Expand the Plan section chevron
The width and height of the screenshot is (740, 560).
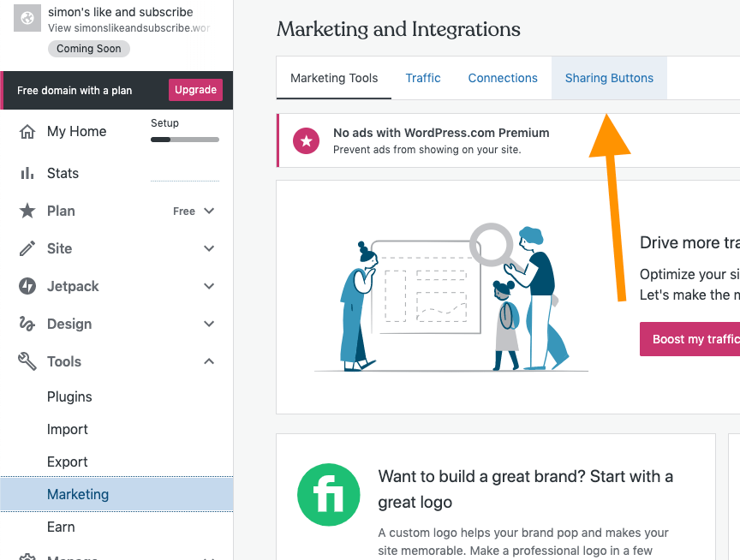click(209, 211)
